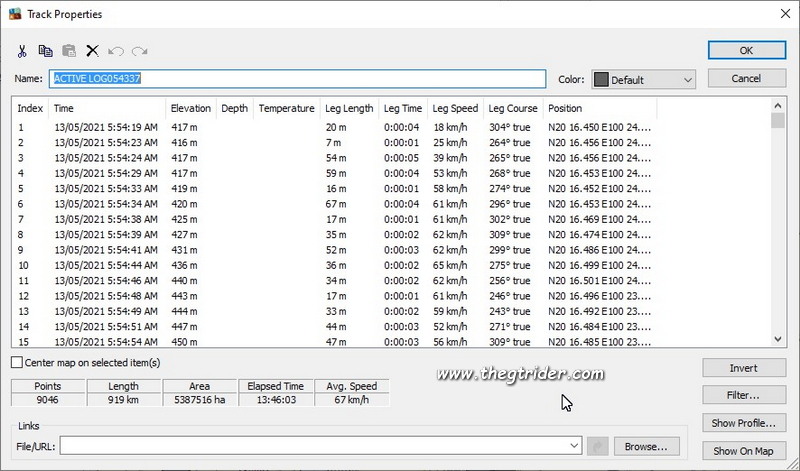This screenshot has height=471, width=800.
Task: Expand the File/URL dropdown arrow
Action: point(574,445)
